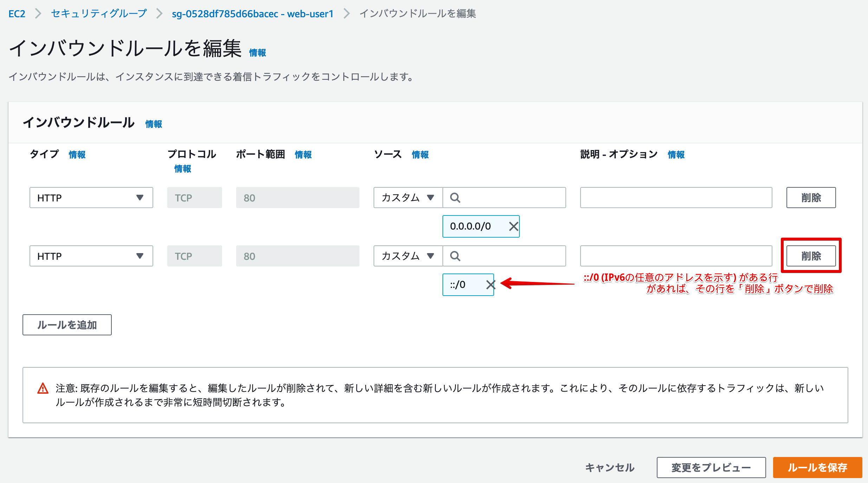Focus the first rule's source search field
The height and width of the screenshot is (483, 868).
(504, 198)
